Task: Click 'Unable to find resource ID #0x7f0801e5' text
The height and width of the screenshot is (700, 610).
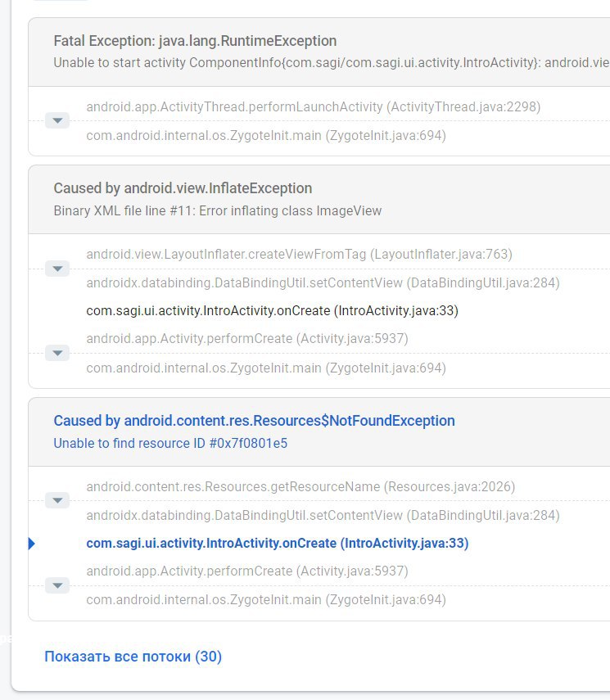Action: pos(170,443)
